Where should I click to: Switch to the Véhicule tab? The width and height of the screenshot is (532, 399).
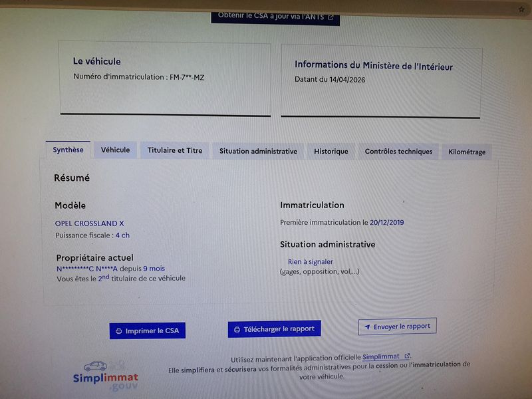(x=115, y=150)
